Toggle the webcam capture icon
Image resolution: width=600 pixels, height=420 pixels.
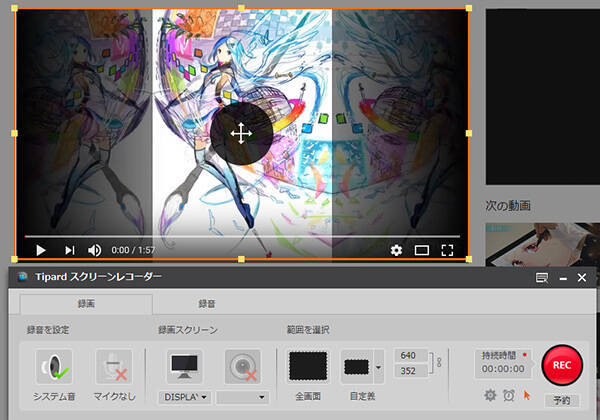tap(243, 366)
